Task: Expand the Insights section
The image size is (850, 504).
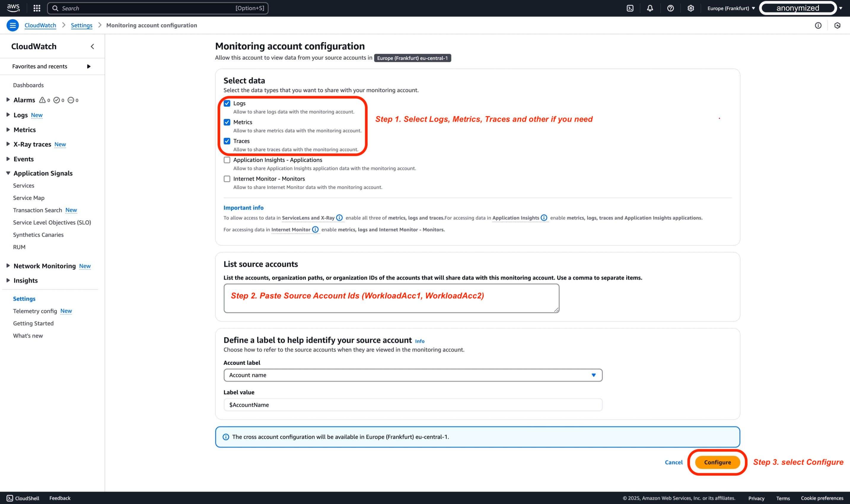Action: 8,280
